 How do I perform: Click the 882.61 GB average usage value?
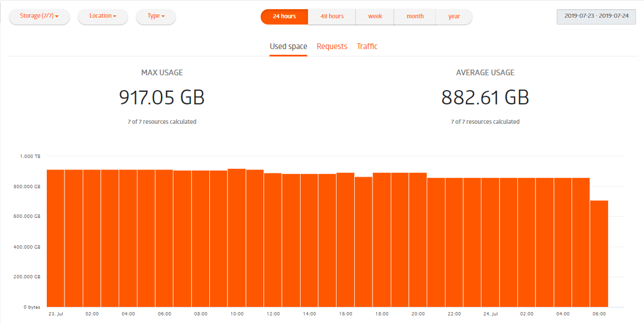tap(485, 98)
